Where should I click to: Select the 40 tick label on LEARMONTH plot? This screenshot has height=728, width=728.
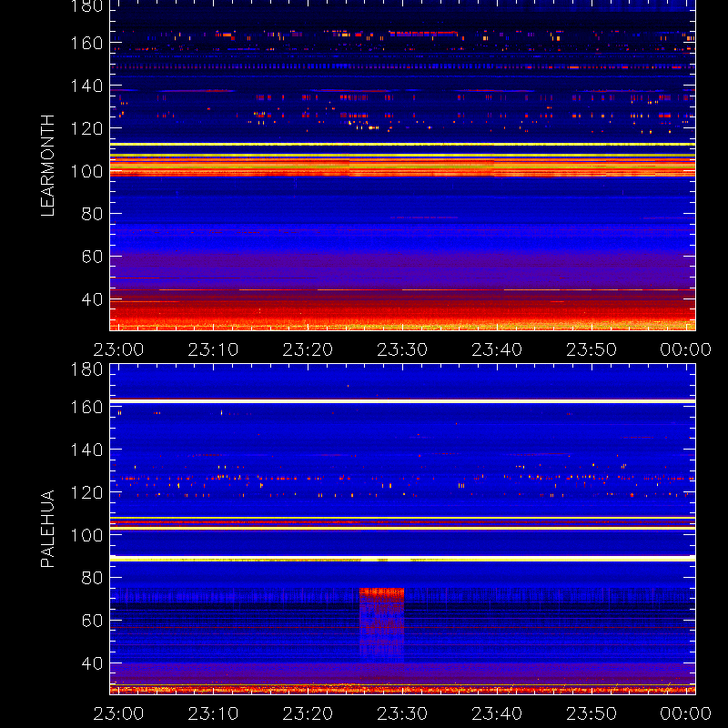pos(92,299)
